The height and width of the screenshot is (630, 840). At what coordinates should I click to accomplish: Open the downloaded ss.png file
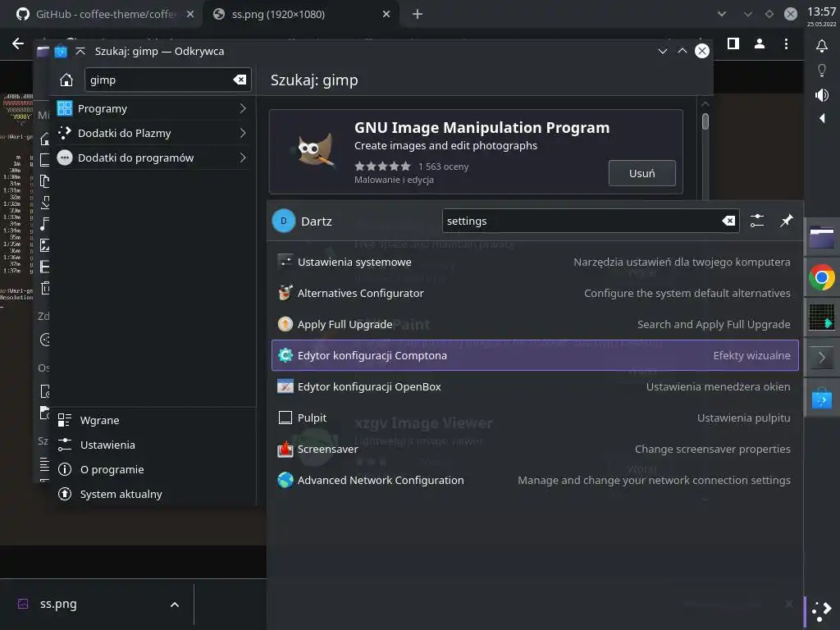[x=58, y=605]
